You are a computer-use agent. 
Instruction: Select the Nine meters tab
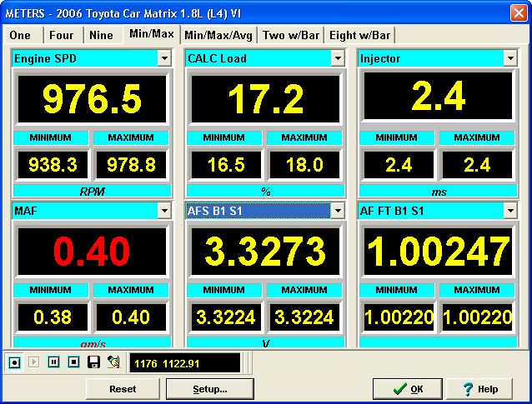click(101, 35)
